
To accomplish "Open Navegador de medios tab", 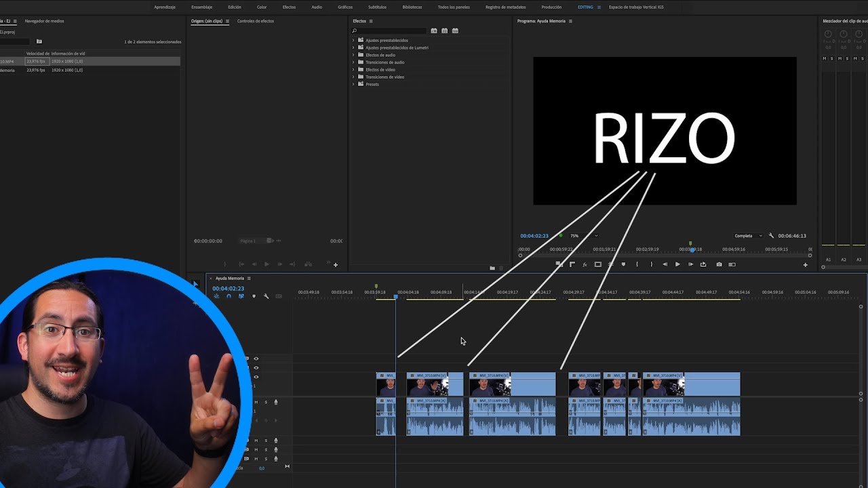I will click(x=44, y=21).
